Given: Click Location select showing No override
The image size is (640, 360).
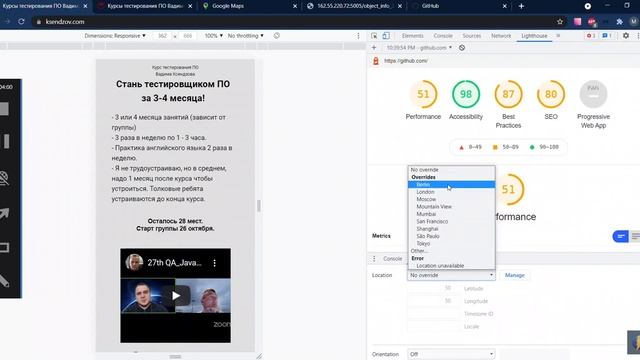Looking at the screenshot, I should (451, 276).
